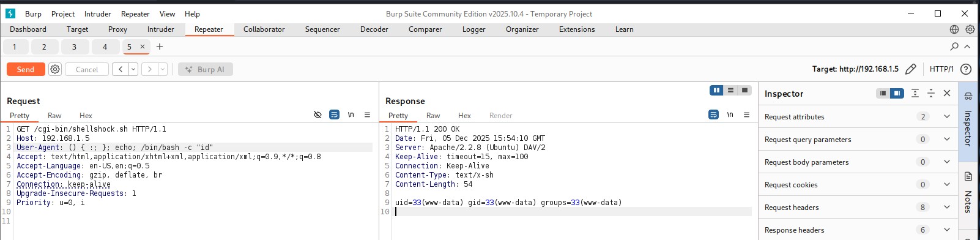
Task: Expand Request query parameters section
Action: [858, 139]
